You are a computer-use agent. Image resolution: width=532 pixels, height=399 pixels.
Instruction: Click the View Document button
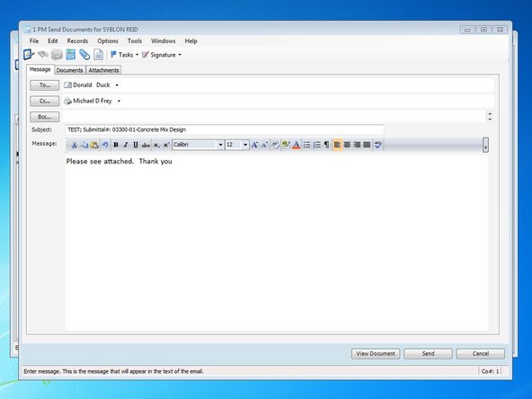pyautogui.click(x=376, y=353)
